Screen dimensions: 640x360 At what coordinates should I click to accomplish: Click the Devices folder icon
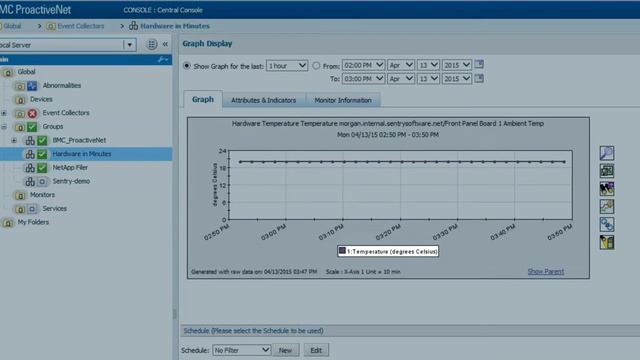click(x=20, y=100)
